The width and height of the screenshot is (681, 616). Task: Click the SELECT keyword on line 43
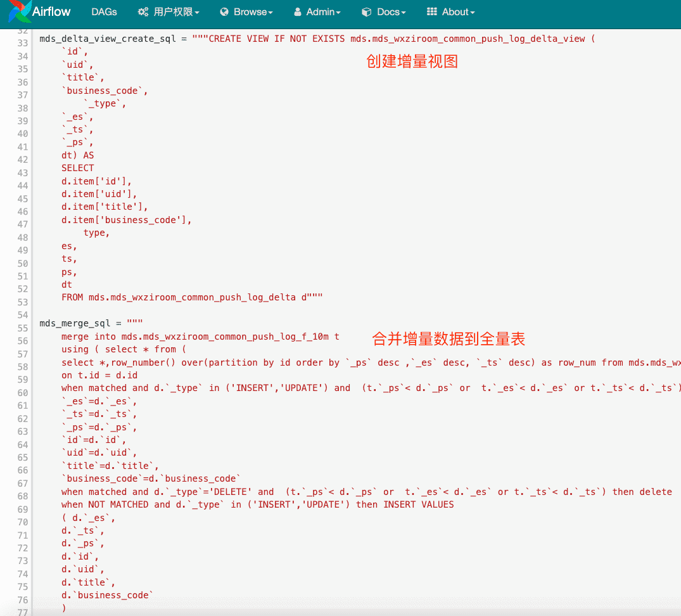pyautogui.click(x=77, y=168)
